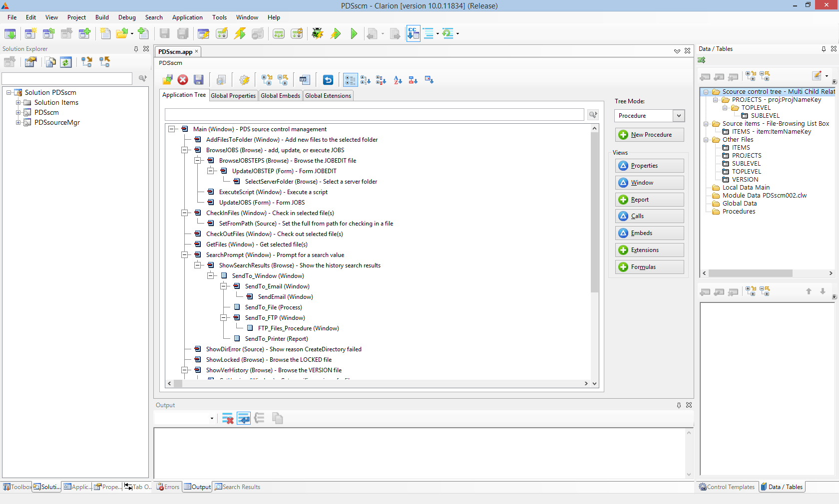Viewport: 839px width, 504px height.
Task: Toggle the highlighted CC toolbar button
Action: [413, 33]
